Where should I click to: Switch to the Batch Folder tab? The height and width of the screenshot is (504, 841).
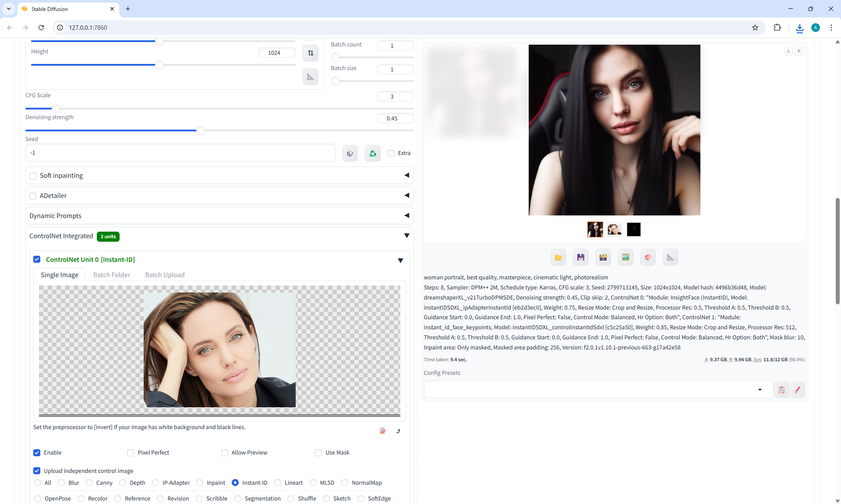(x=112, y=275)
